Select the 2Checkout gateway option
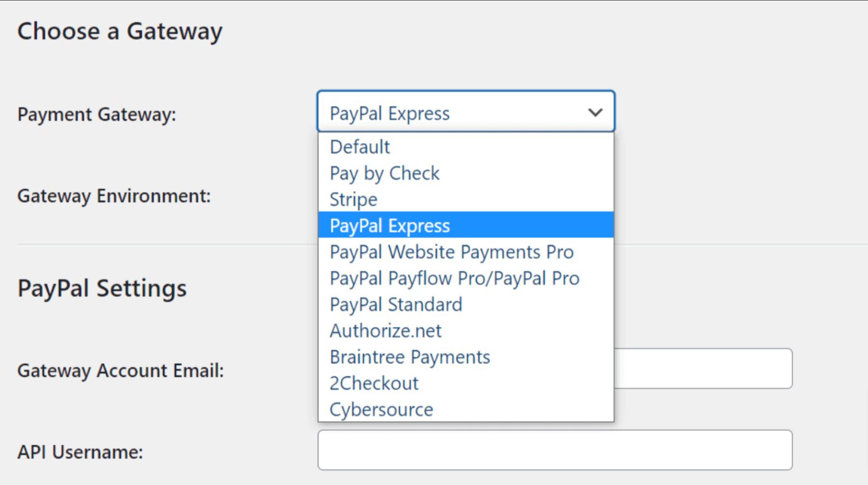Image resolution: width=868 pixels, height=485 pixels. 374,383
